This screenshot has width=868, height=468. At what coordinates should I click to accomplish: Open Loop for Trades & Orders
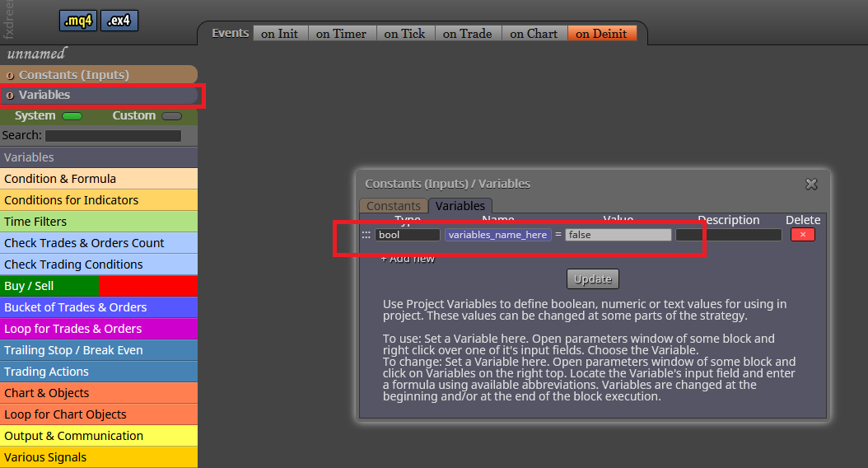coord(99,329)
